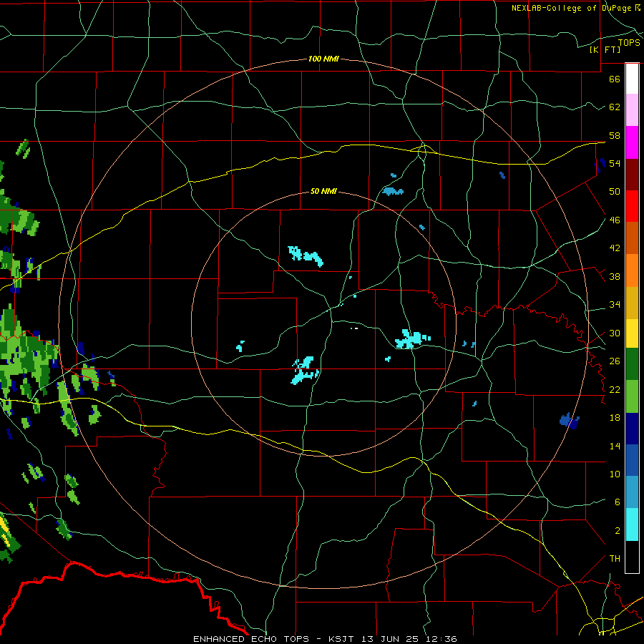Click the 42 legend value
Image resolution: width=644 pixels, height=644 pixels.
(615, 248)
